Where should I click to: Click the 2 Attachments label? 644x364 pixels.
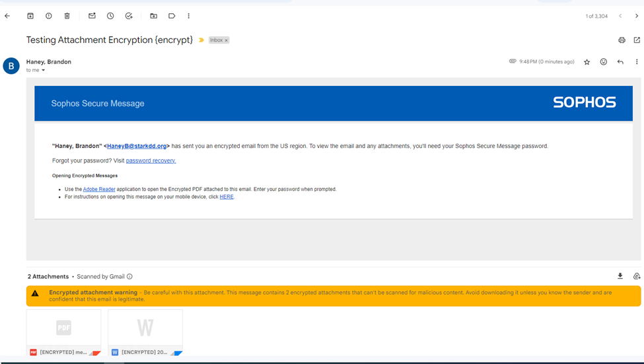pyautogui.click(x=48, y=277)
